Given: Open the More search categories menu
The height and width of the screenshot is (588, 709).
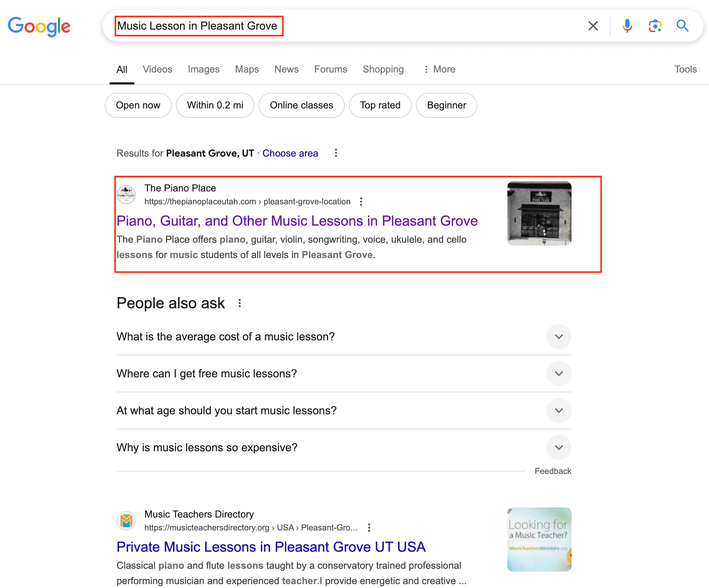Looking at the screenshot, I should tap(439, 69).
